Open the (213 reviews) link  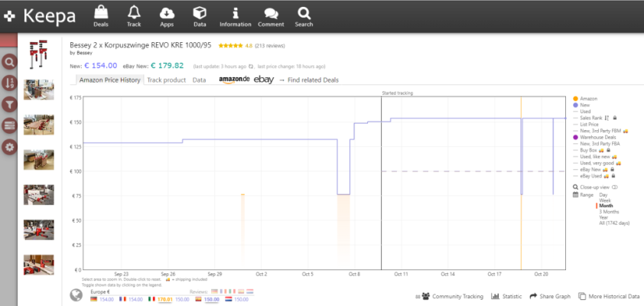tap(270, 46)
